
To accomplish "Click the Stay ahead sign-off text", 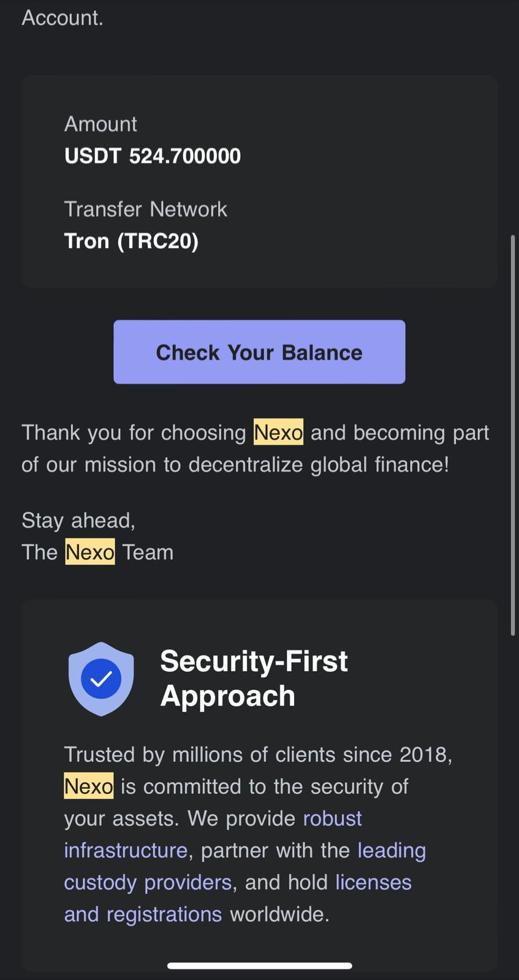I will [78, 520].
